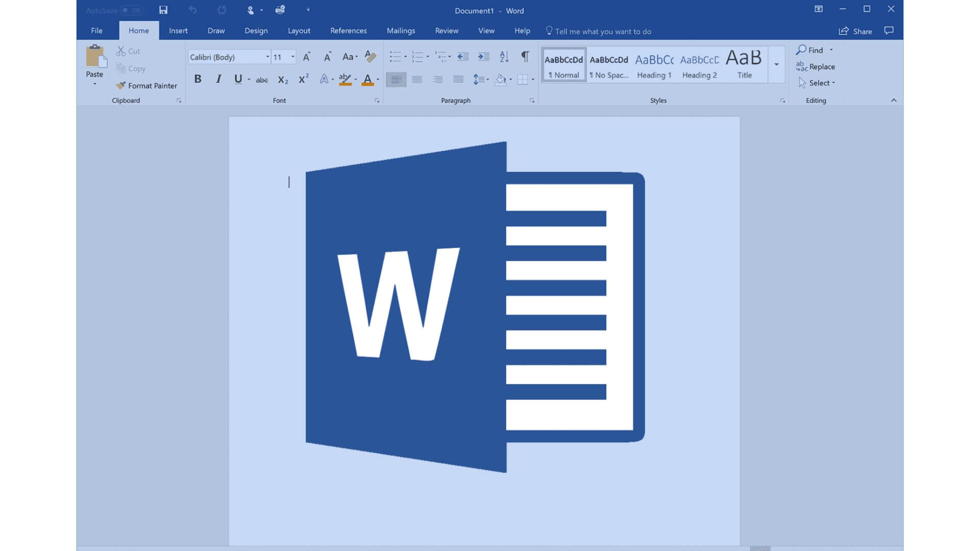Viewport: 980px width, 551px height.
Task: Toggle Show/Hide paragraph marks
Action: pos(525,57)
